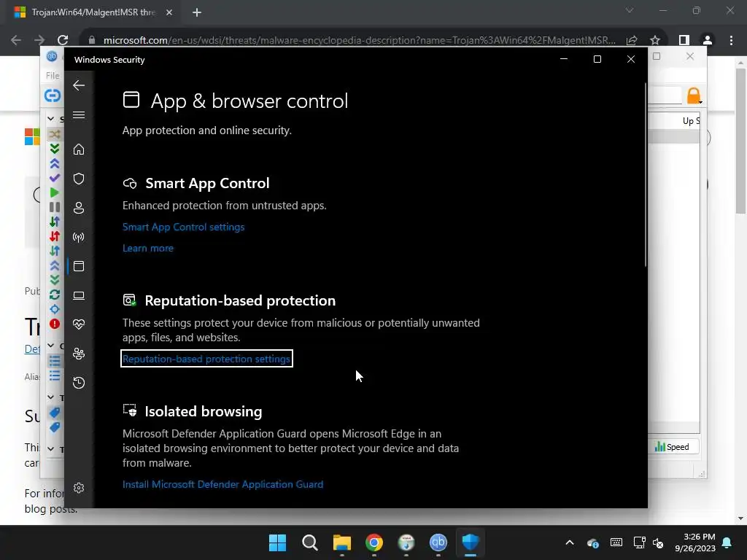Select qBittorrent Paused filter pause icon
The image size is (747, 560).
55,206
